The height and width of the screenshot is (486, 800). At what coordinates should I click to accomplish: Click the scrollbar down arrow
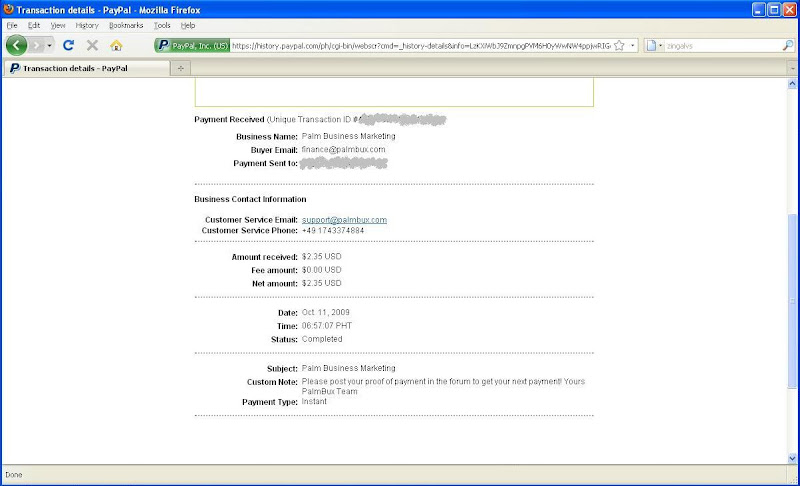pos(792,458)
